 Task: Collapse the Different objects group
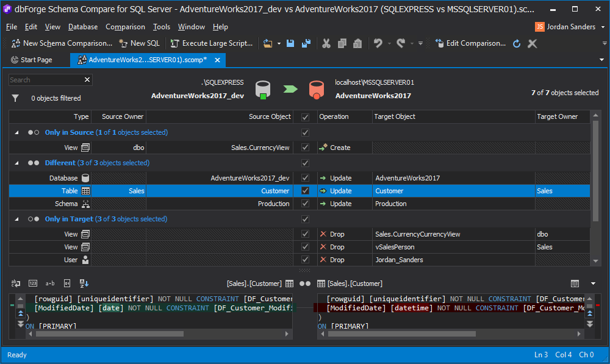[x=16, y=163]
